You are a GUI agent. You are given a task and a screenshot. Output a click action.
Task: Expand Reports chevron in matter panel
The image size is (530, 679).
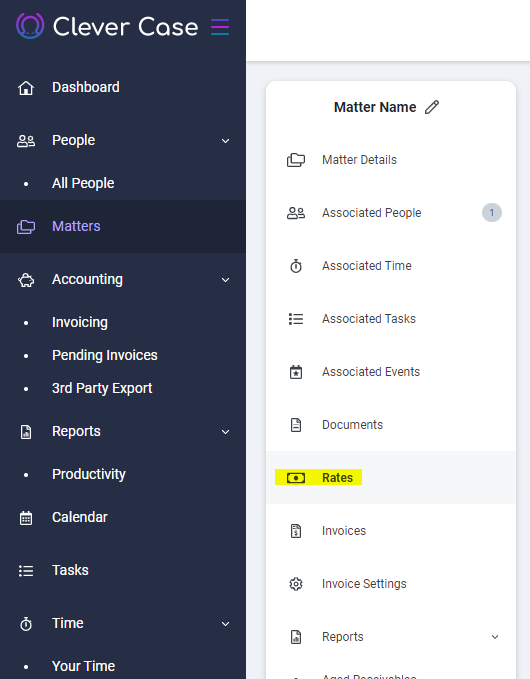[495, 637]
